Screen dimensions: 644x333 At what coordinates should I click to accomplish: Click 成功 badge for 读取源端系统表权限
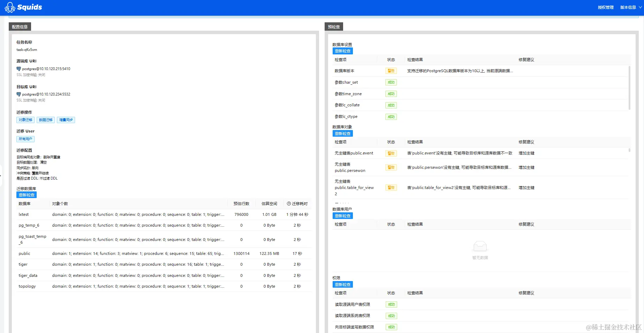tap(391, 316)
